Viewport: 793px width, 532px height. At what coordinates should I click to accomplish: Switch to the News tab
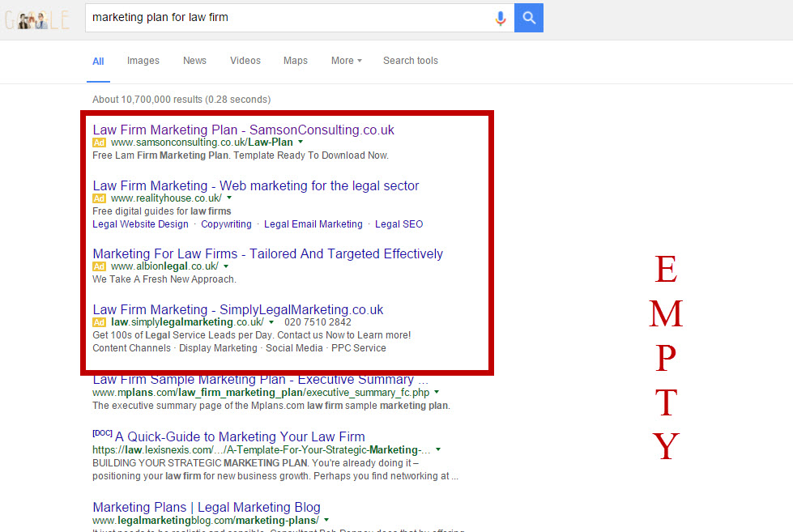point(194,61)
